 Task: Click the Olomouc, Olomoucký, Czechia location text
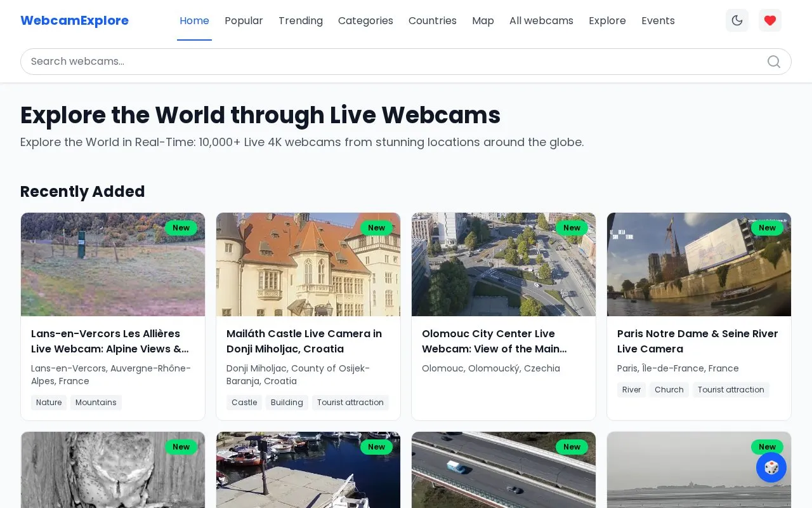[491, 368]
